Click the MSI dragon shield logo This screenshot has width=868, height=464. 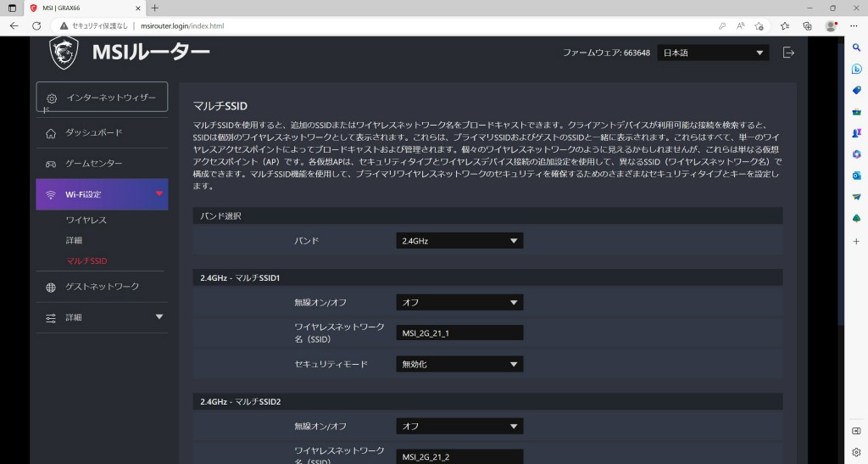(x=64, y=53)
